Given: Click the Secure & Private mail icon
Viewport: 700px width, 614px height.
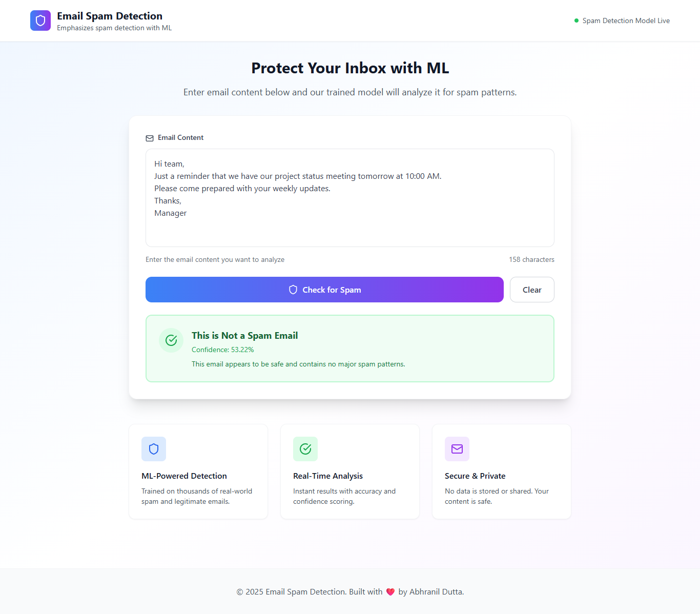Looking at the screenshot, I should (x=457, y=449).
